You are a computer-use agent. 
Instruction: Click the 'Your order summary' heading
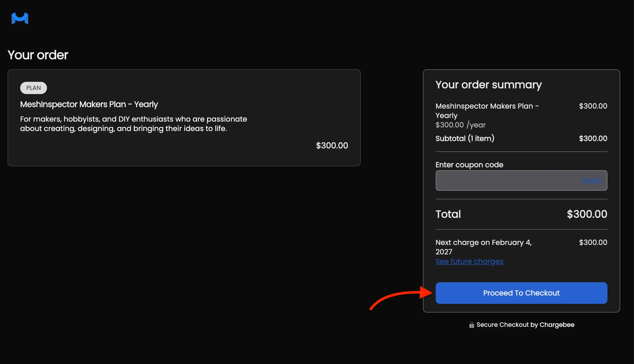tap(488, 85)
